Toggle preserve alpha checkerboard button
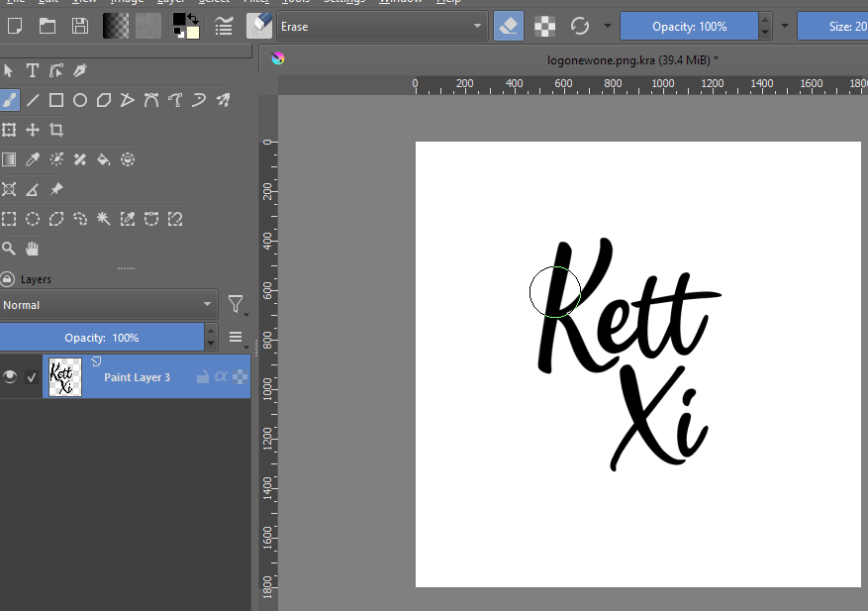Image resolution: width=868 pixels, height=611 pixels. 544,27
